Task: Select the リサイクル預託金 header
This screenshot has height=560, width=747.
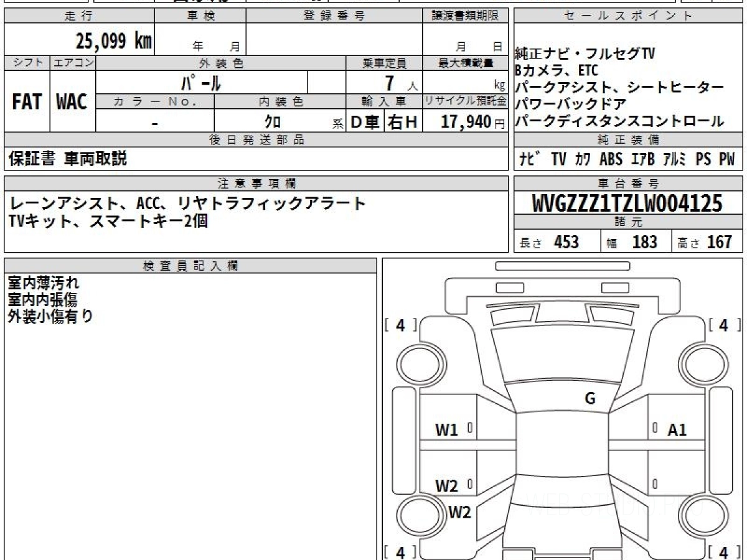Action: pyautogui.click(x=466, y=102)
